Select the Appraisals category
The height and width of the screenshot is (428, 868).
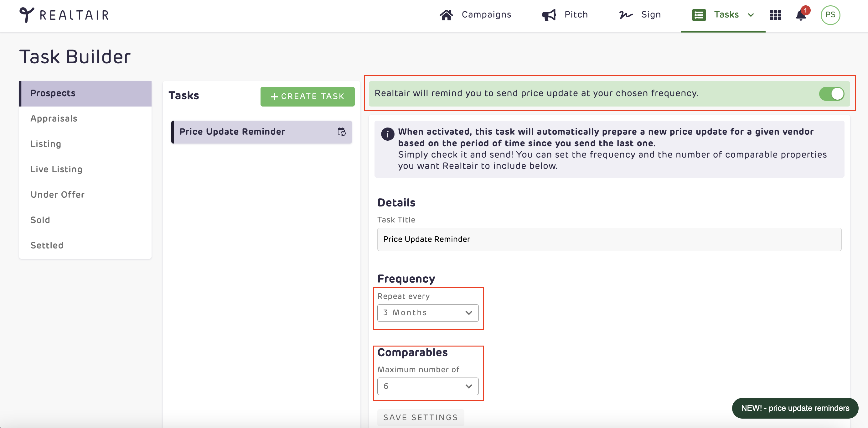pos(85,119)
